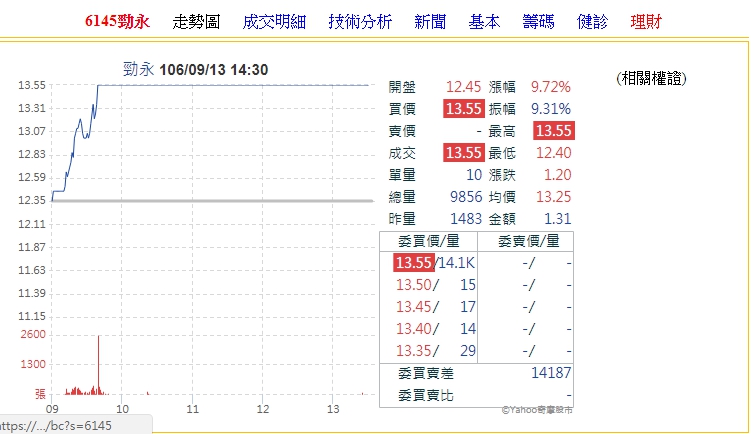Click the bid row 13.35/ 29

pos(435,351)
